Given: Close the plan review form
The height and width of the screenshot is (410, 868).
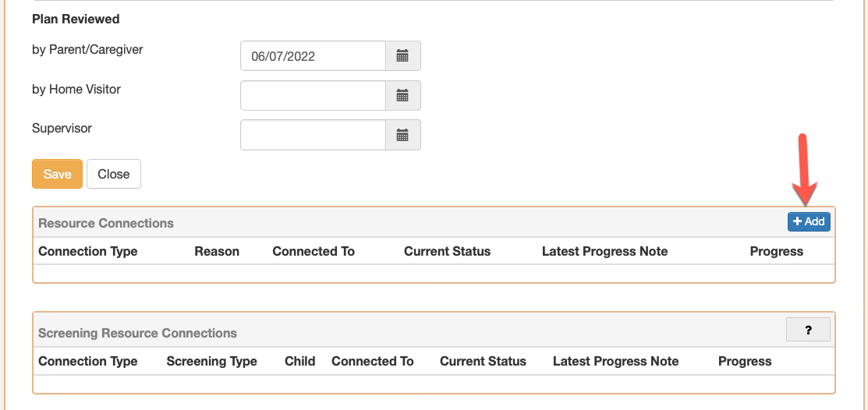Looking at the screenshot, I should click(x=114, y=174).
